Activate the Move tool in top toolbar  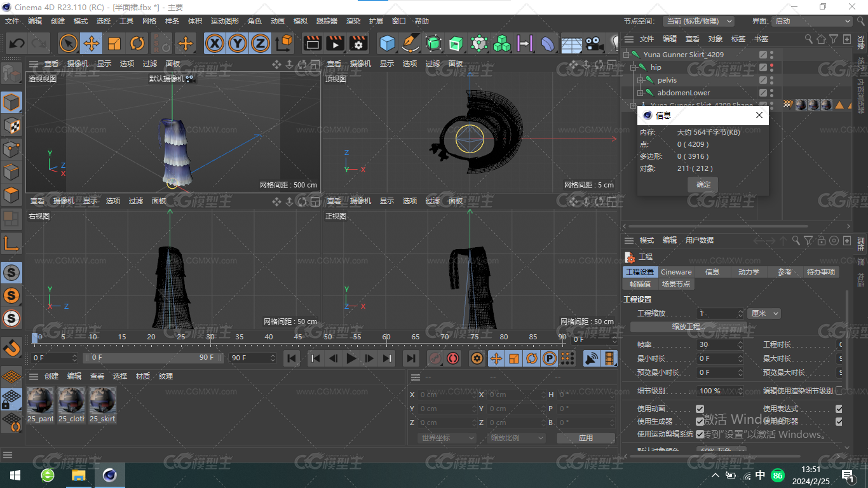point(92,43)
